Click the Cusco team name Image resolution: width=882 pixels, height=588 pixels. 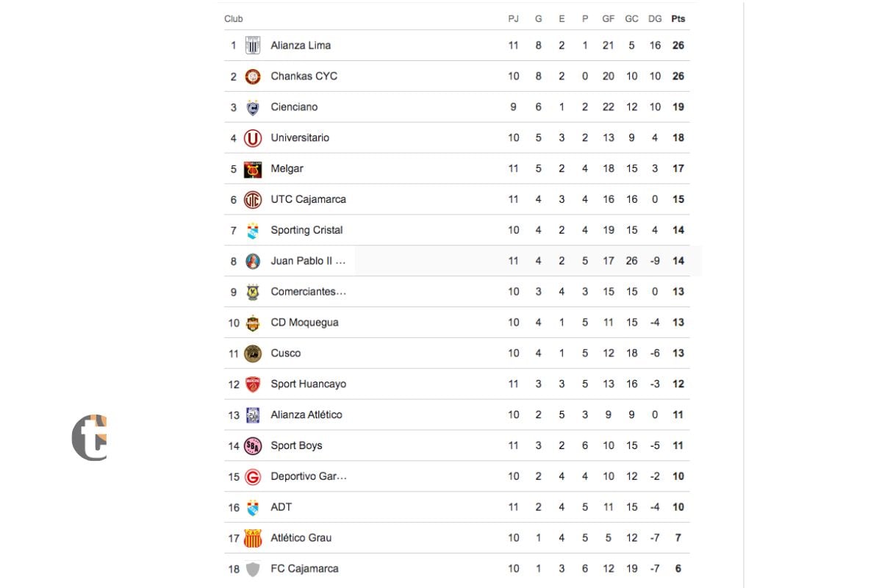[x=286, y=353]
